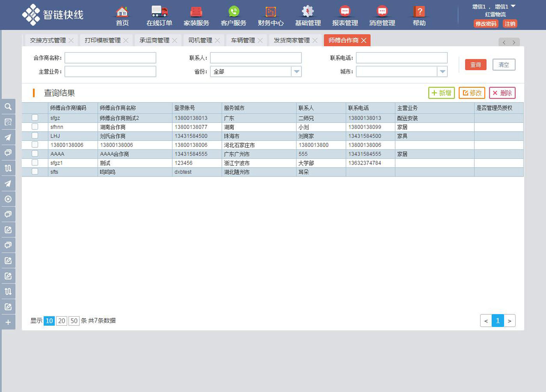Open 客户服务 phone icon

[234, 12]
